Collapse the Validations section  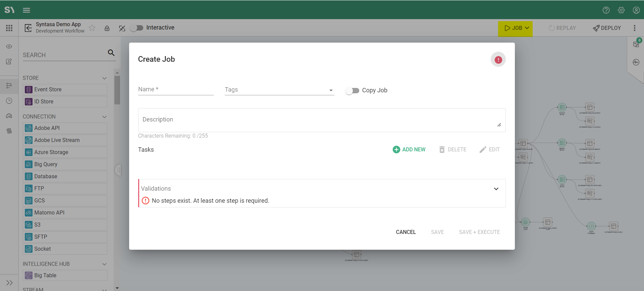496,189
